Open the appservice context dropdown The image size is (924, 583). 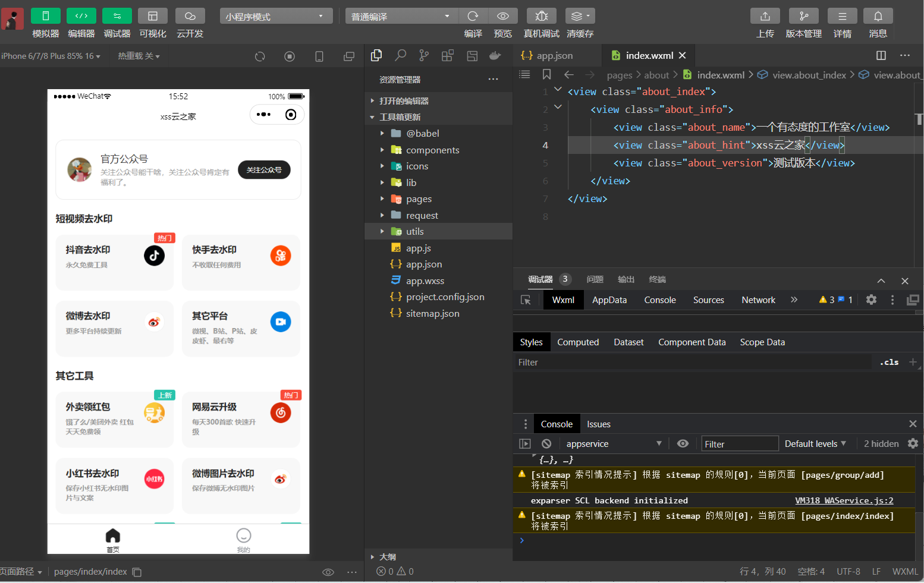point(614,443)
